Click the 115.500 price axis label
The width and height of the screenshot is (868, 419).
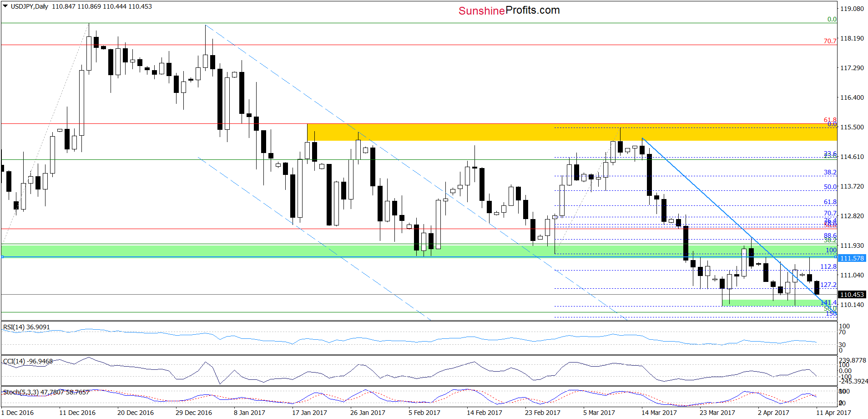point(852,127)
